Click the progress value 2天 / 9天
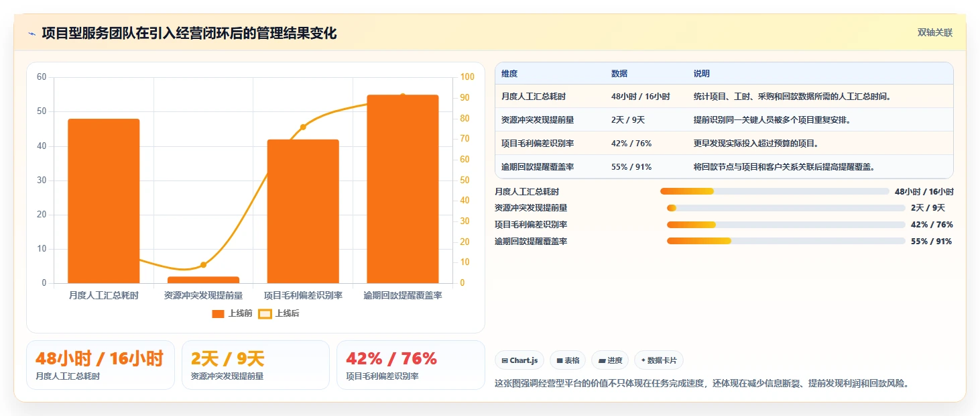The height and width of the screenshot is (416, 980). click(x=928, y=208)
